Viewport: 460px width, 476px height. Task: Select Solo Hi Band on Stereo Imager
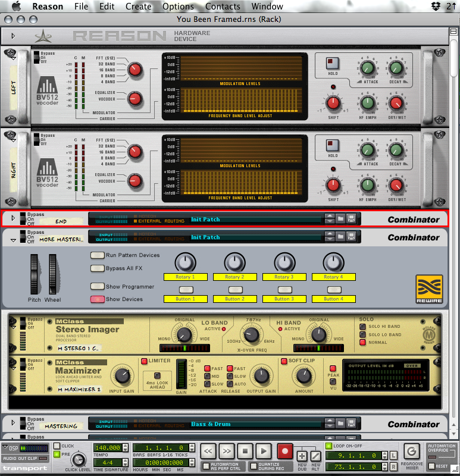click(362, 327)
